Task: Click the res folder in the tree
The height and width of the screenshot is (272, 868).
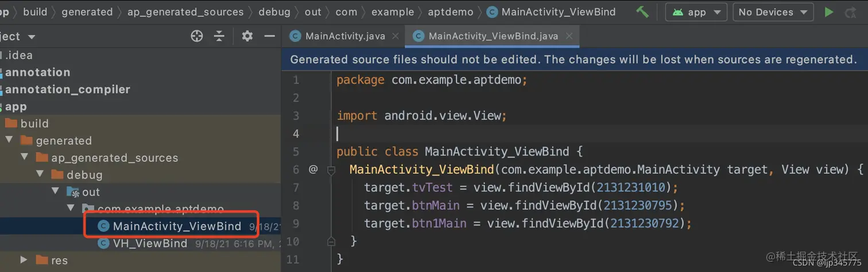Action: tap(59, 261)
